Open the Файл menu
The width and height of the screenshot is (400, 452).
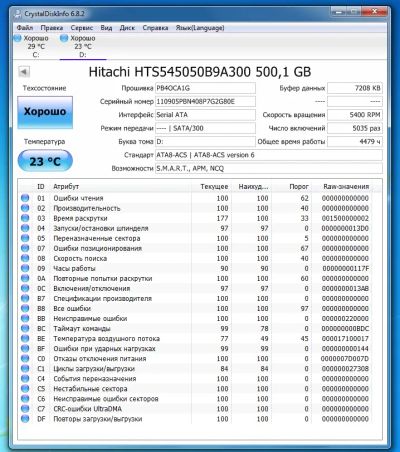(25, 28)
